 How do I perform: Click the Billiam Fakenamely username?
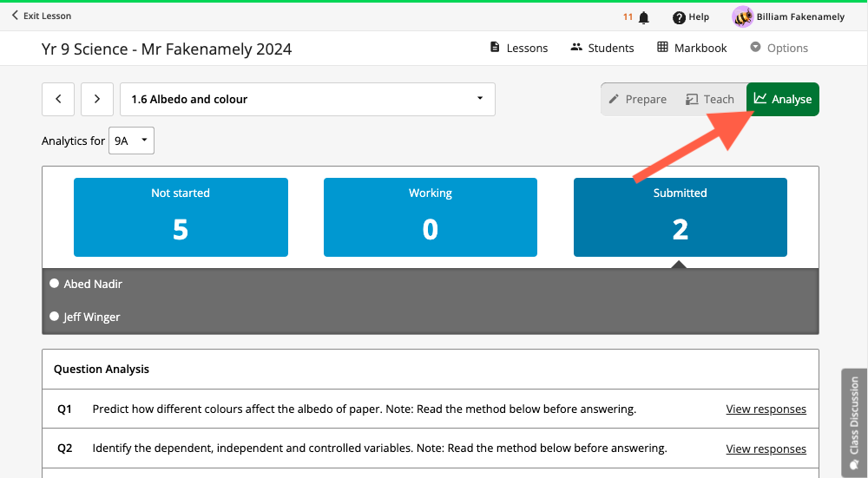click(800, 17)
